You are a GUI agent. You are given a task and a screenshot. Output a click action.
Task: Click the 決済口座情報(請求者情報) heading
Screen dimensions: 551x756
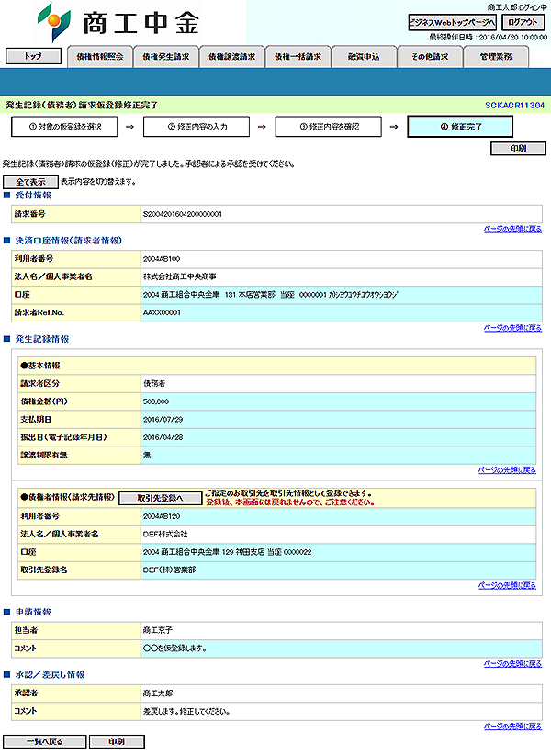[x=69, y=240]
